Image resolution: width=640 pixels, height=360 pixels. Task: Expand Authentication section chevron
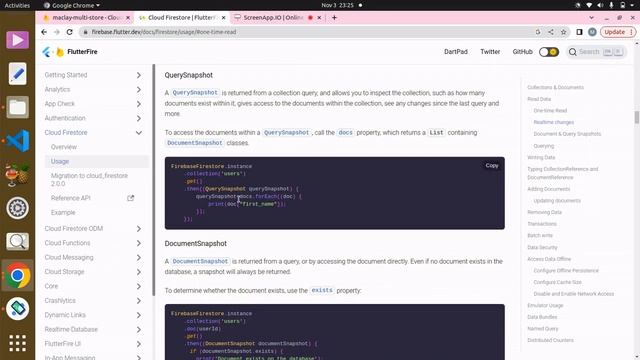click(139, 118)
